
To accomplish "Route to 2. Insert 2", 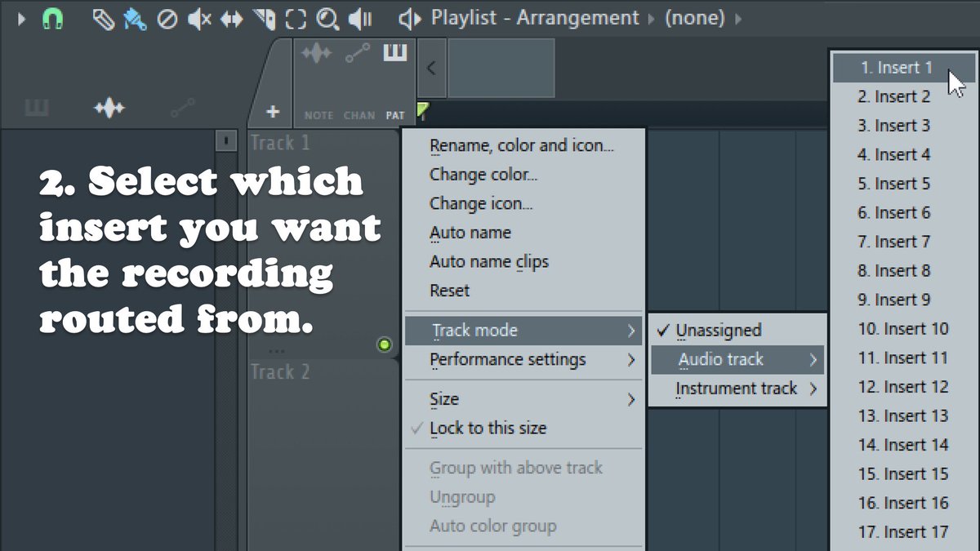I will pos(894,96).
